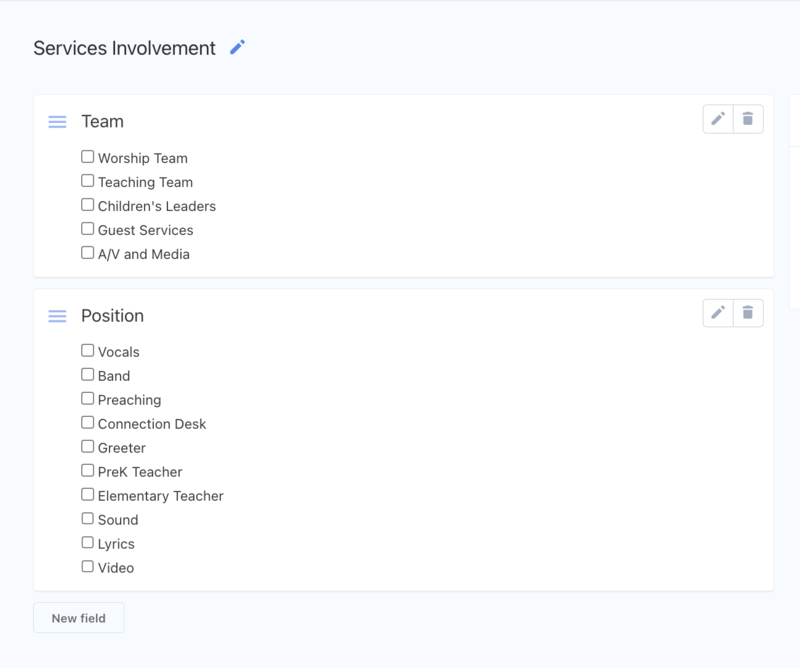The image size is (800, 668).
Task: Check the A/V and Media option
Action: pos(88,253)
